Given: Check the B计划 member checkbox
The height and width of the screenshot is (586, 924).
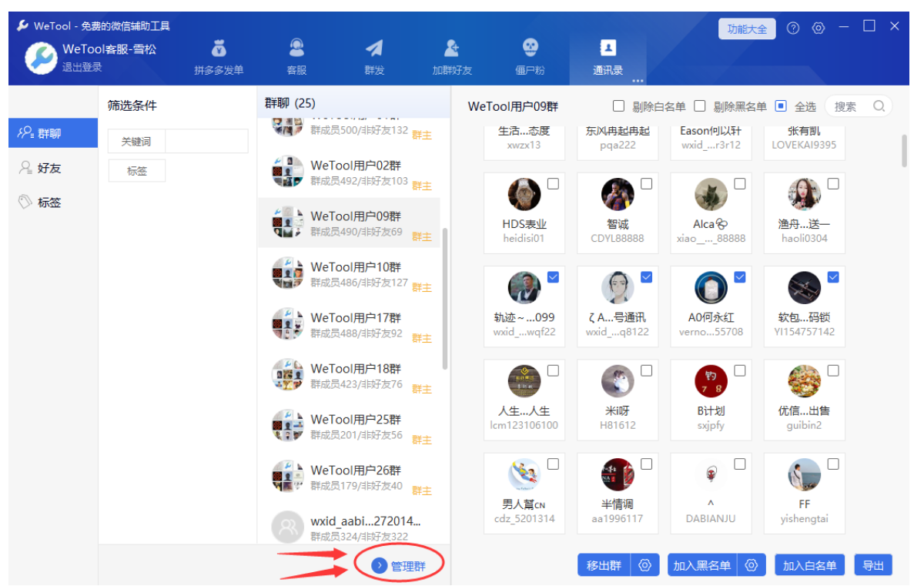Looking at the screenshot, I should (740, 370).
